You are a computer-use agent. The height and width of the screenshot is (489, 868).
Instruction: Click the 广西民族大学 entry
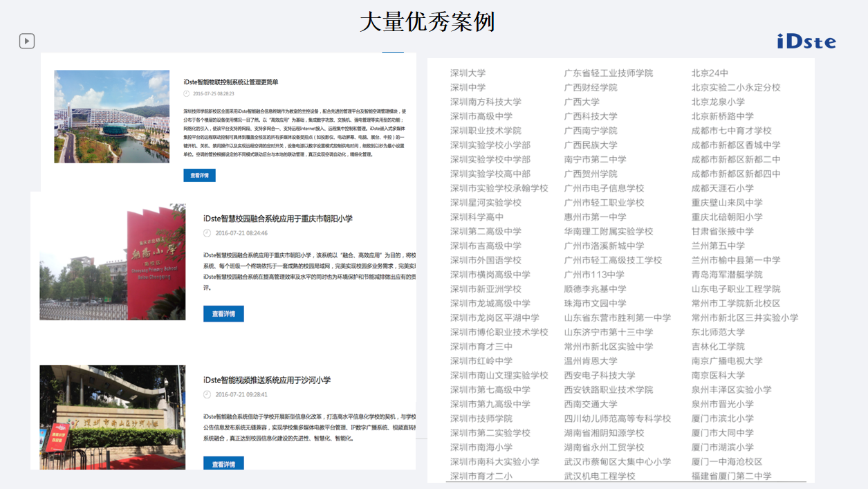(591, 145)
